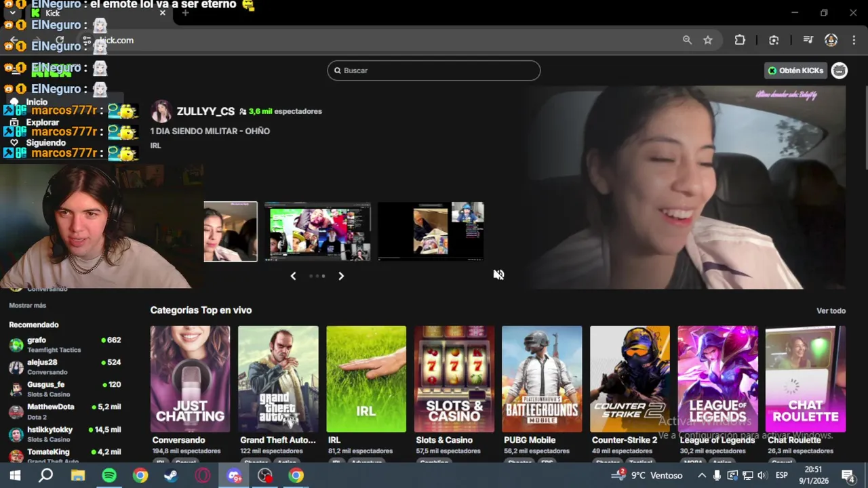Image resolution: width=868 pixels, height=488 pixels.
Task: Open Spotify from the taskbar
Action: tap(109, 476)
